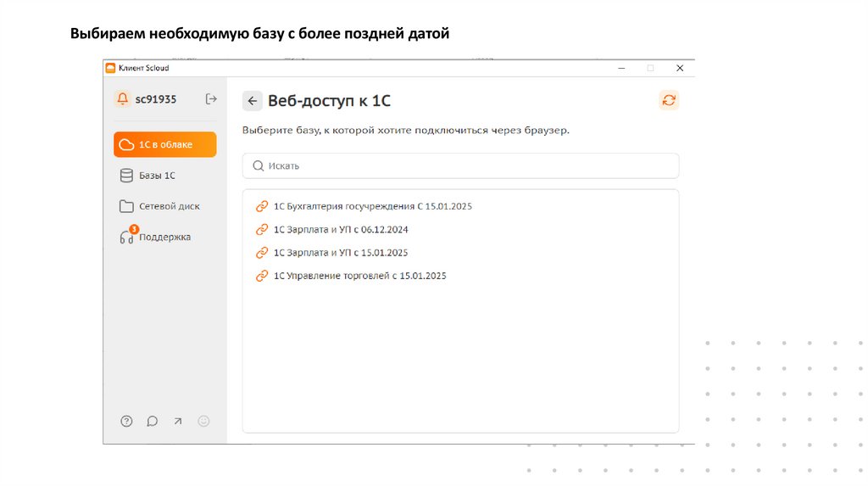Screen dimensions: 868x487
Task: Click the notification bell icon
Action: tap(123, 99)
